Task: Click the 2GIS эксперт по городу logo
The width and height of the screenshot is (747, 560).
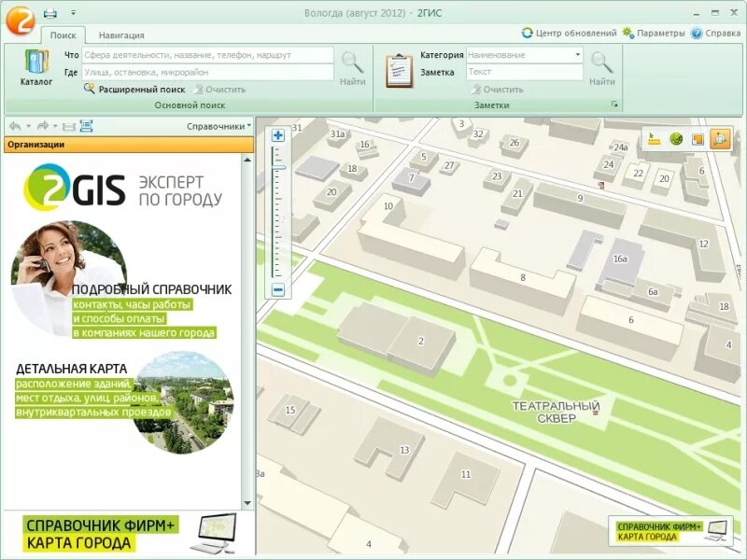Action: 123,188
